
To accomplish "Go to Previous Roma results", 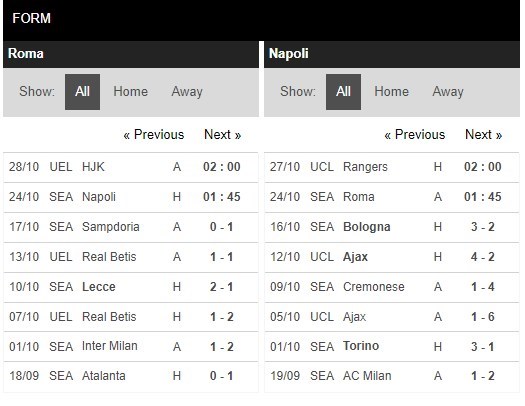I will point(154,135).
